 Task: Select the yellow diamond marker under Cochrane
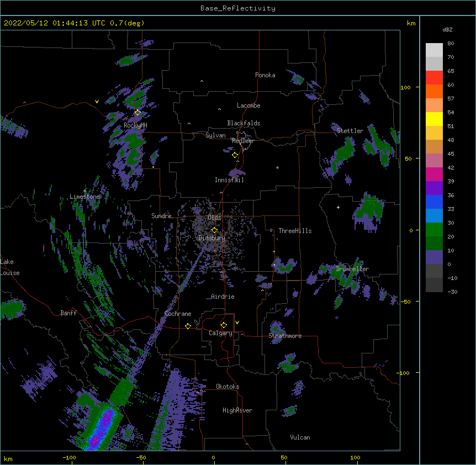(188, 326)
